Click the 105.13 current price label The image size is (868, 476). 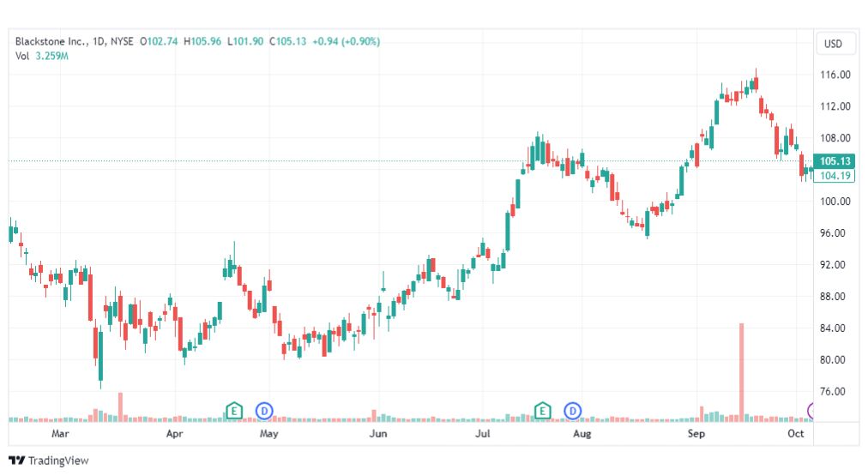tap(835, 161)
